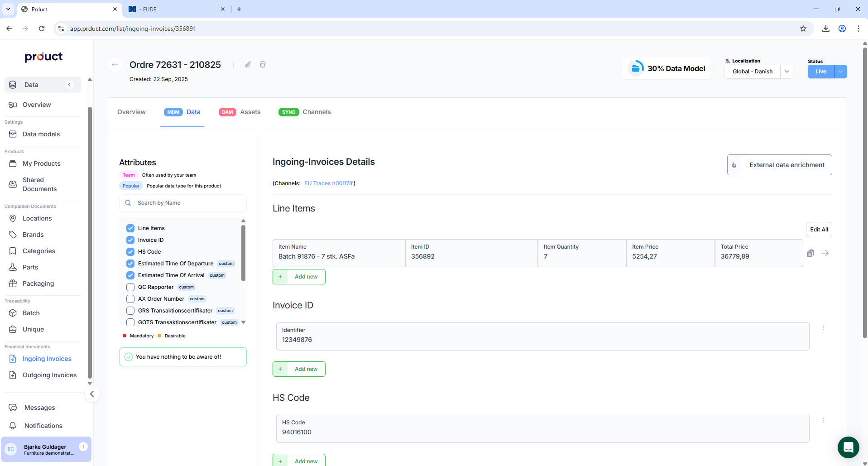Click the attributes list scrollbar

tap(243, 254)
